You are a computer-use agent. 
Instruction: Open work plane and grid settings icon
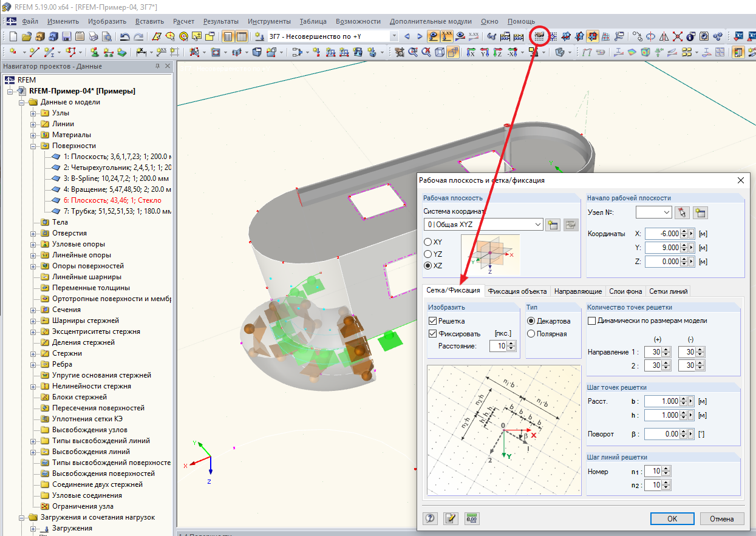539,36
